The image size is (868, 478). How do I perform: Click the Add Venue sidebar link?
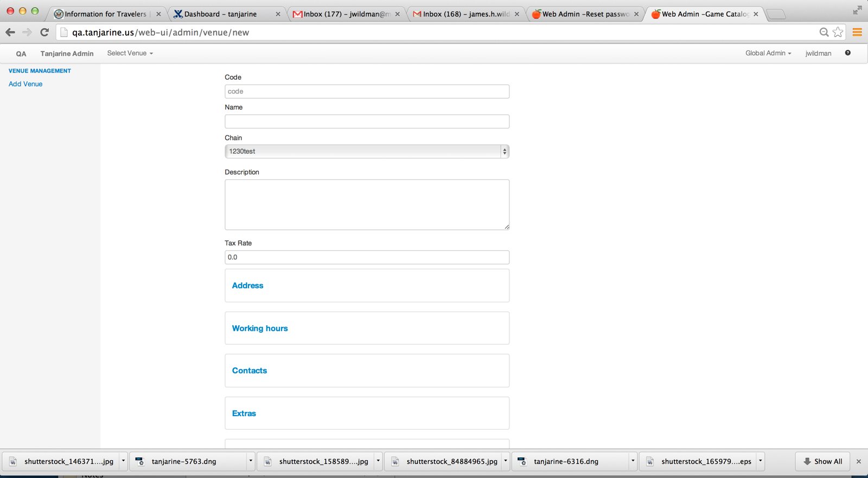(x=25, y=84)
